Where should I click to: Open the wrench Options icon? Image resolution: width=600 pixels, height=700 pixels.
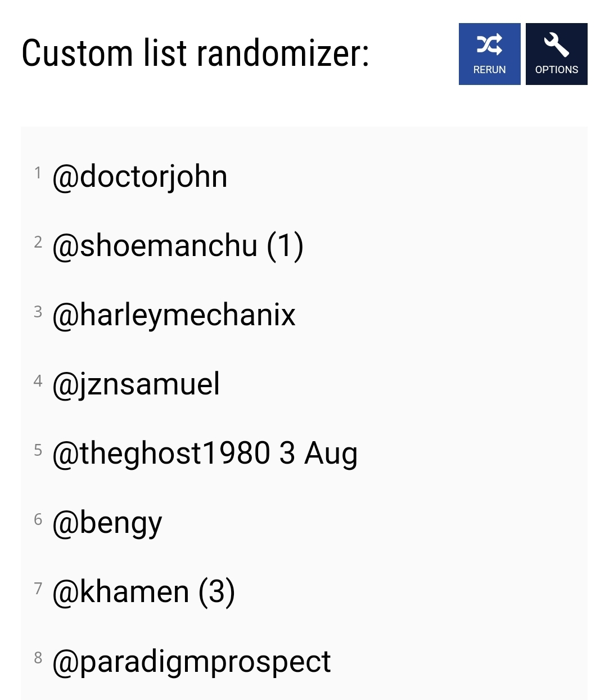557,44
